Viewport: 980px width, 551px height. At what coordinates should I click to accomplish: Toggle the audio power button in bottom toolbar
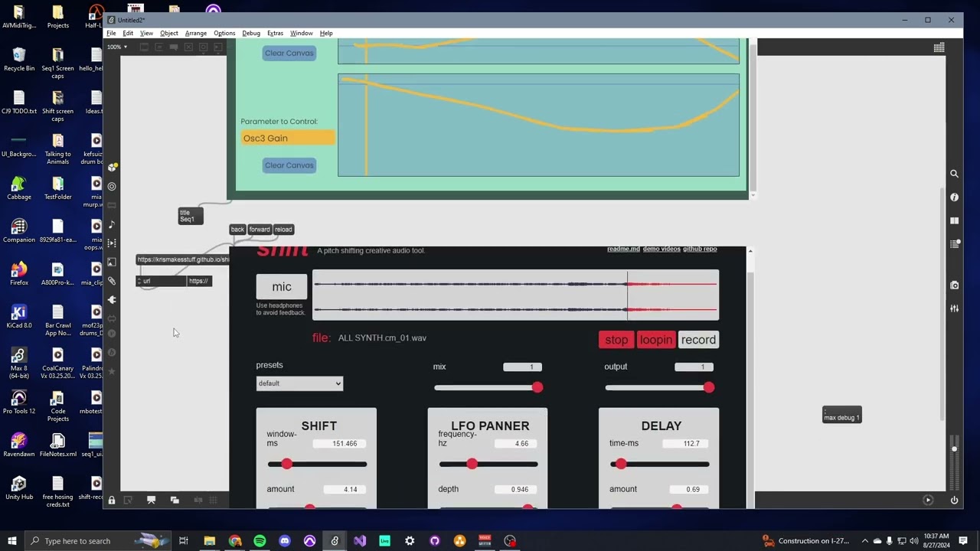click(954, 500)
